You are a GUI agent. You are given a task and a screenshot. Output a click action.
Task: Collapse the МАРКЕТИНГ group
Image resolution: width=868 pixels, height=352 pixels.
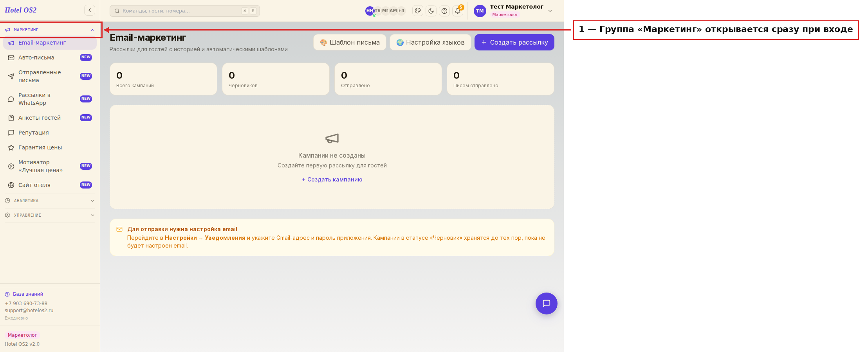click(50, 30)
